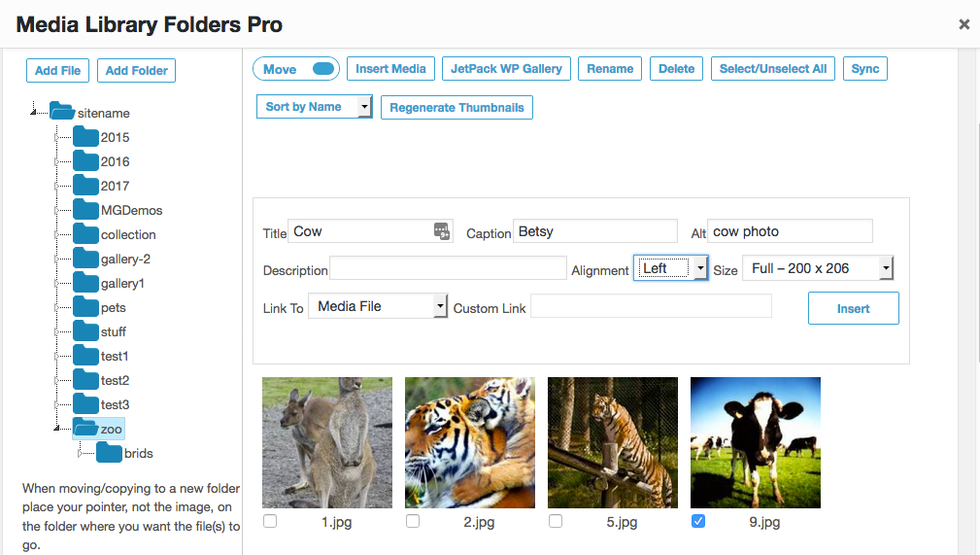Screen dimensions: 980x555
Task: Expand the Size dropdown Full 200 x 206
Action: (x=818, y=268)
